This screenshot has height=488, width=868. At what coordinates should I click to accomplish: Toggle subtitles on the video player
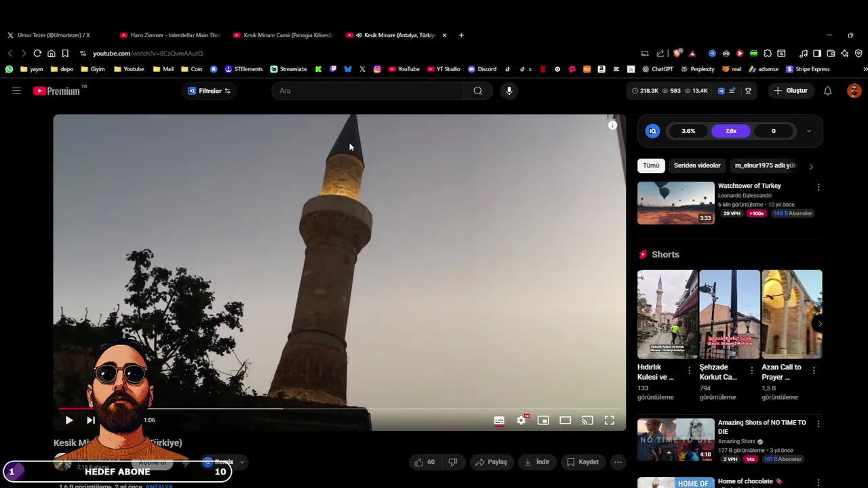[499, 420]
